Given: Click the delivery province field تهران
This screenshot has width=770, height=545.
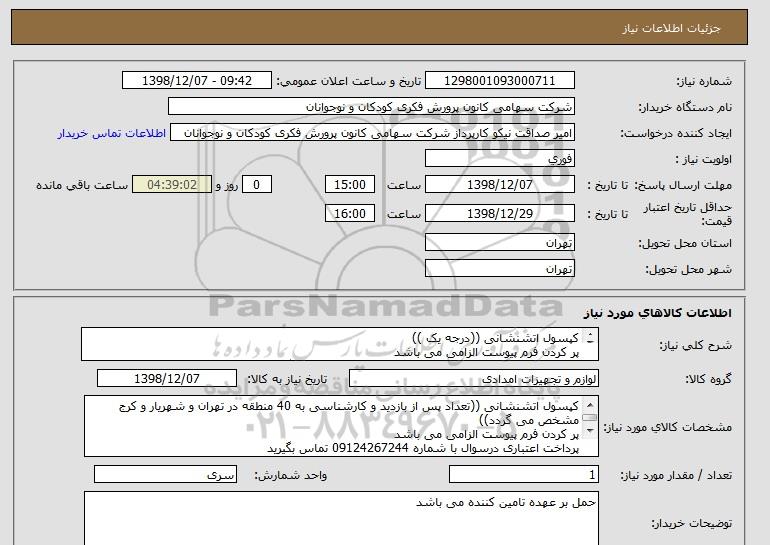Looking at the screenshot, I should click(499, 243).
